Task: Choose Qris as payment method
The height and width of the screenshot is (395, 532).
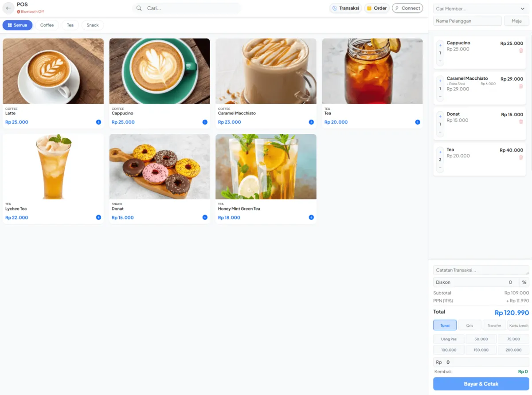Action: coord(469,325)
